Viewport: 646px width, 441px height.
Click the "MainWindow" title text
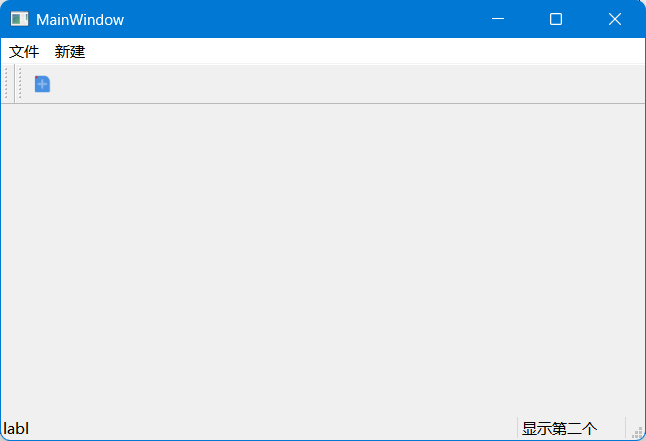80,20
